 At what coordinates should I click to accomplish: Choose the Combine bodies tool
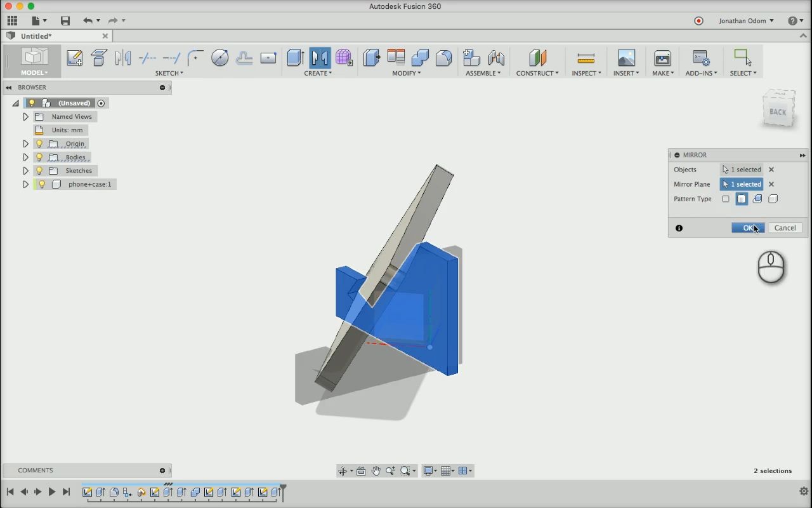pyautogui.click(x=420, y=58)
